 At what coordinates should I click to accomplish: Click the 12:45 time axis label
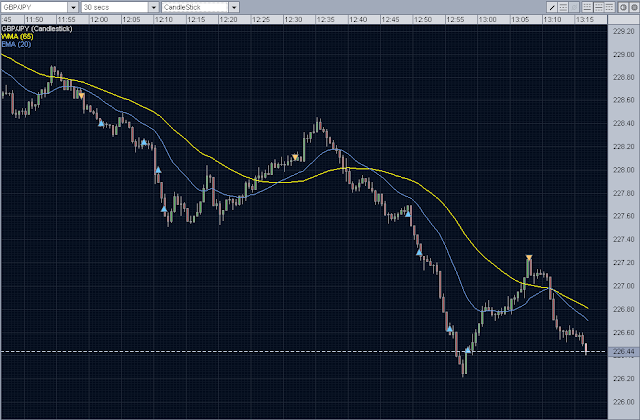390,20
